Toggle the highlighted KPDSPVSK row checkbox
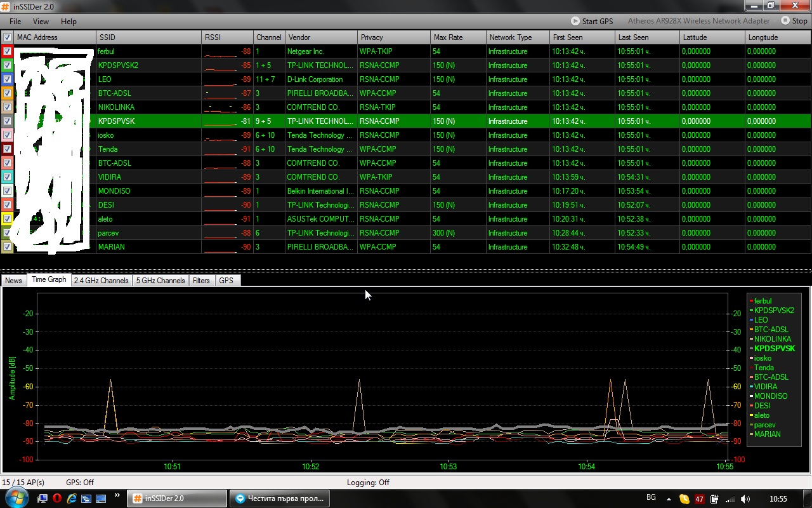 7,121
